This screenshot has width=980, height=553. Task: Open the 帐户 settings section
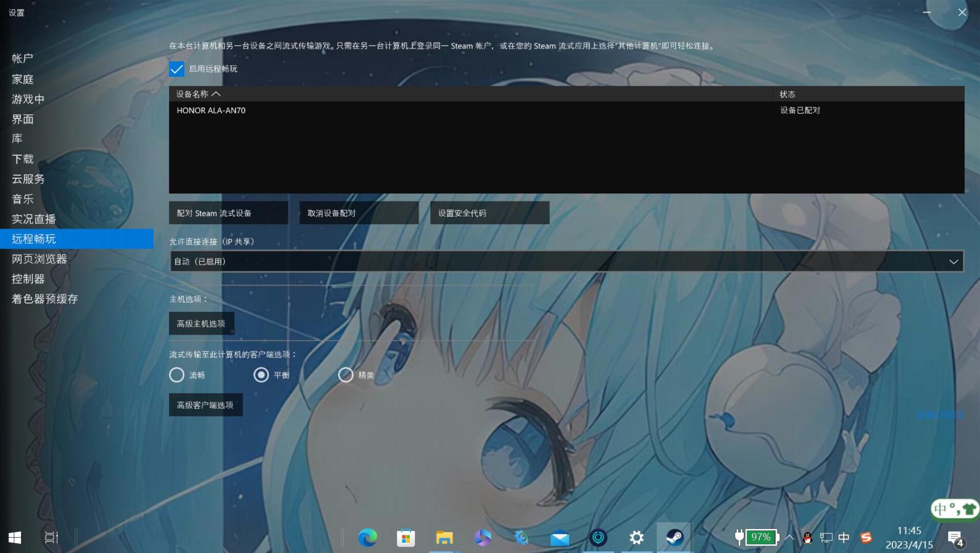click(x=77, y=59)
